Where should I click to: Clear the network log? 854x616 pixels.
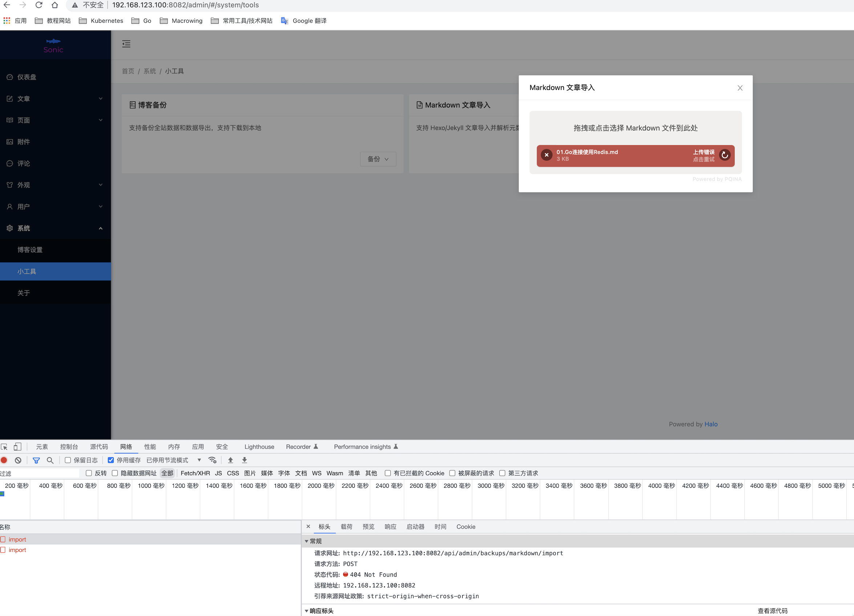point(18,460)
